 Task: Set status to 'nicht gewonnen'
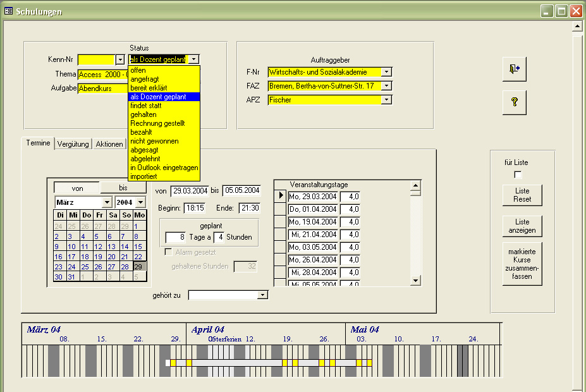tap(164, 141)
